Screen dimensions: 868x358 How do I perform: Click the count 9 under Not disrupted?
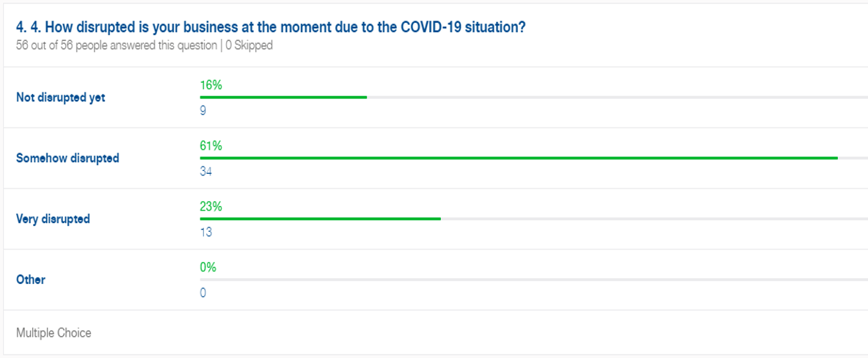click(x=203, y=111)
